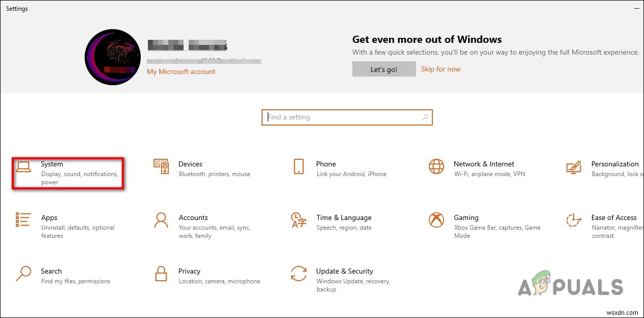
Task: Click 'Wi-Fi, airplane mode, VPN' description
Action: [490, 174]
